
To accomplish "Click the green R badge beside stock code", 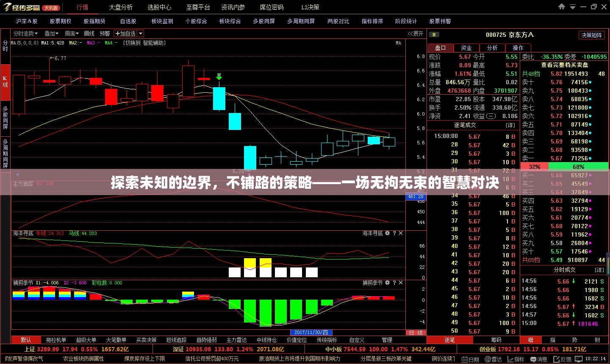I will [434, 35].
